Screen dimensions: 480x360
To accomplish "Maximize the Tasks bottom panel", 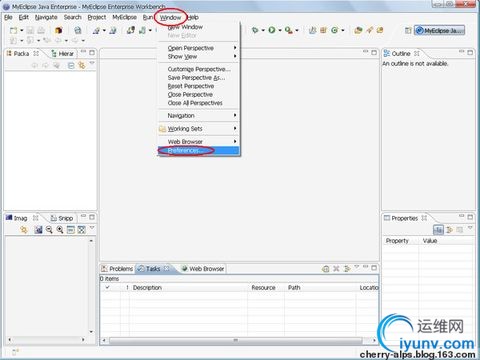I will click(x=374, y=268).
